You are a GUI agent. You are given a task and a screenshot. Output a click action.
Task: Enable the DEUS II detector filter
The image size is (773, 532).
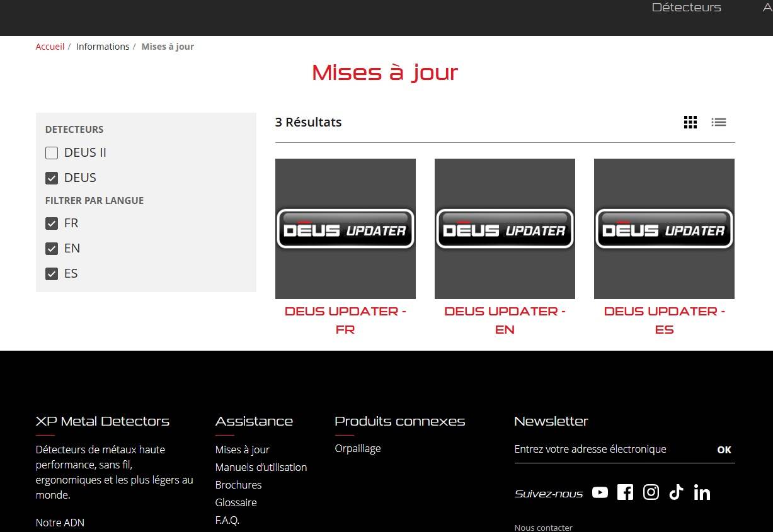(52, 153)
